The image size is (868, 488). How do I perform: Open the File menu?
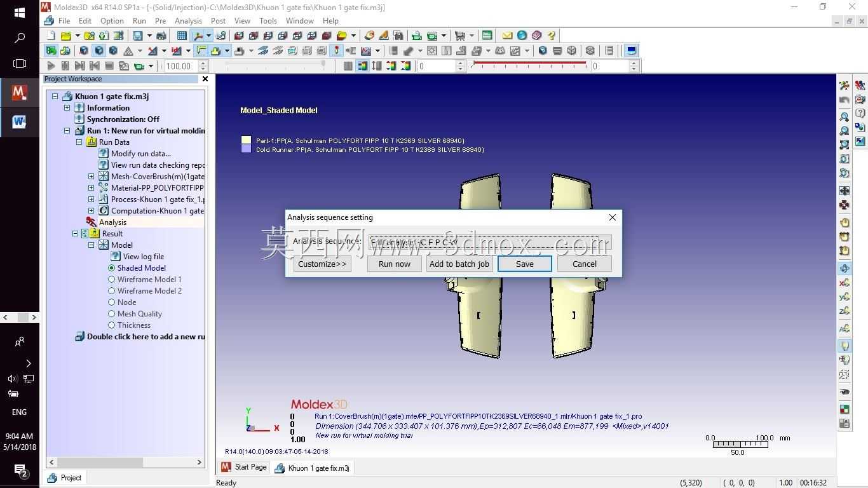point(64,21)
